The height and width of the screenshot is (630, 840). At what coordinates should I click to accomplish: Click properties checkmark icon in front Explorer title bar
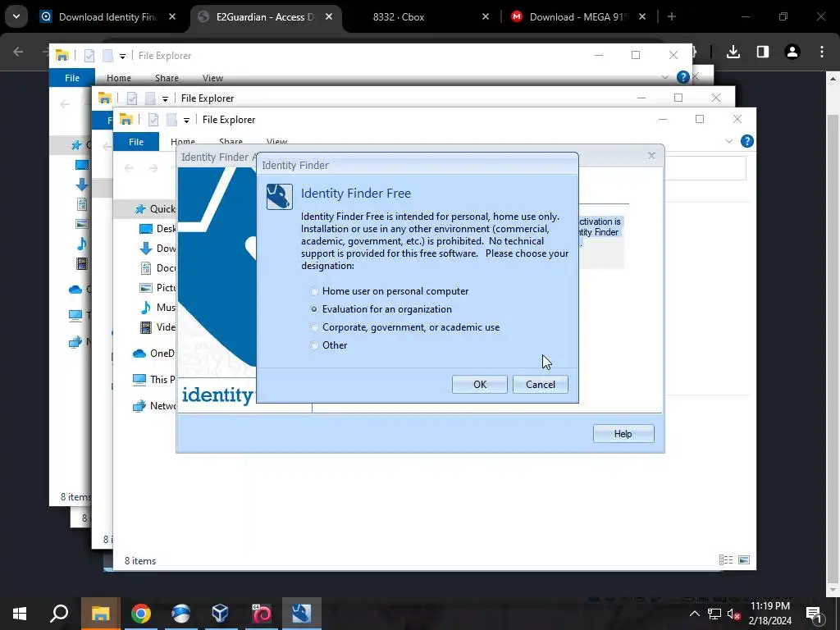point(153,120)
